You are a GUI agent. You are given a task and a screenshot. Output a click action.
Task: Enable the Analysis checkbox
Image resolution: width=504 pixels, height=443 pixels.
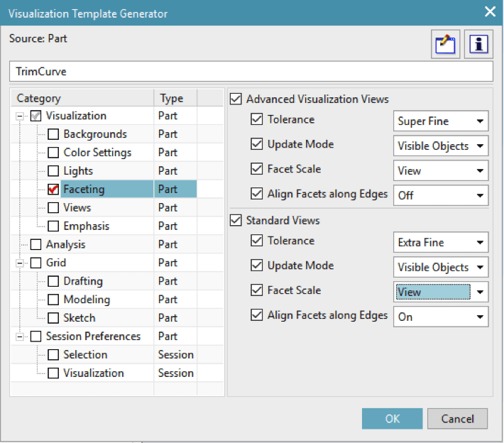[35, 245]
